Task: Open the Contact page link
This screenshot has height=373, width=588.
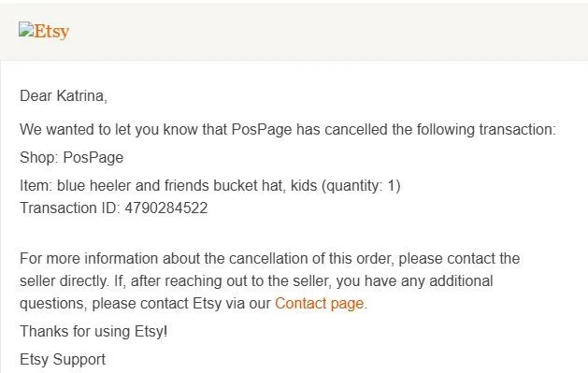Action: (x=319, y=303)
